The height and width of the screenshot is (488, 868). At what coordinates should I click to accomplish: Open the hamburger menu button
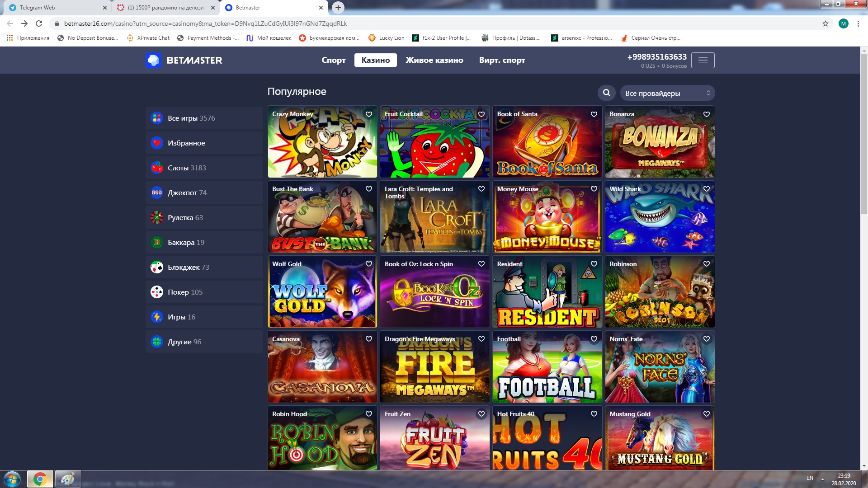pyautogui.click(x=703, y=60)
